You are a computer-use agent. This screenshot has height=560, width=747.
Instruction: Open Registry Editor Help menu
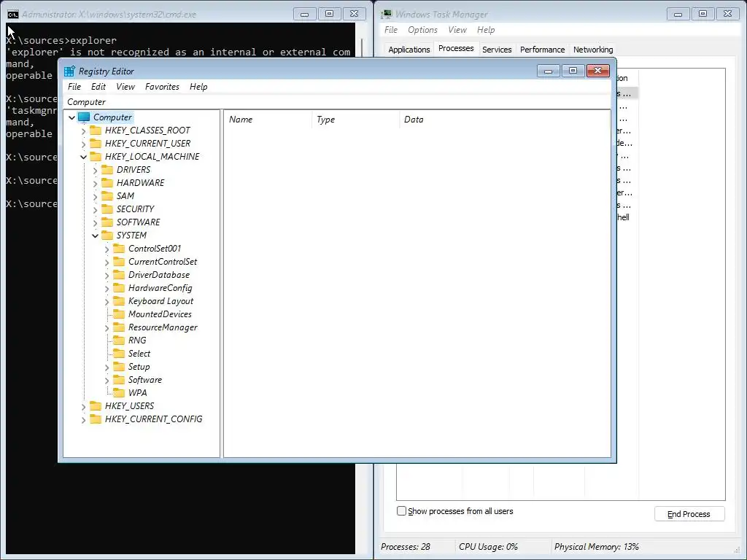point(198,87)
